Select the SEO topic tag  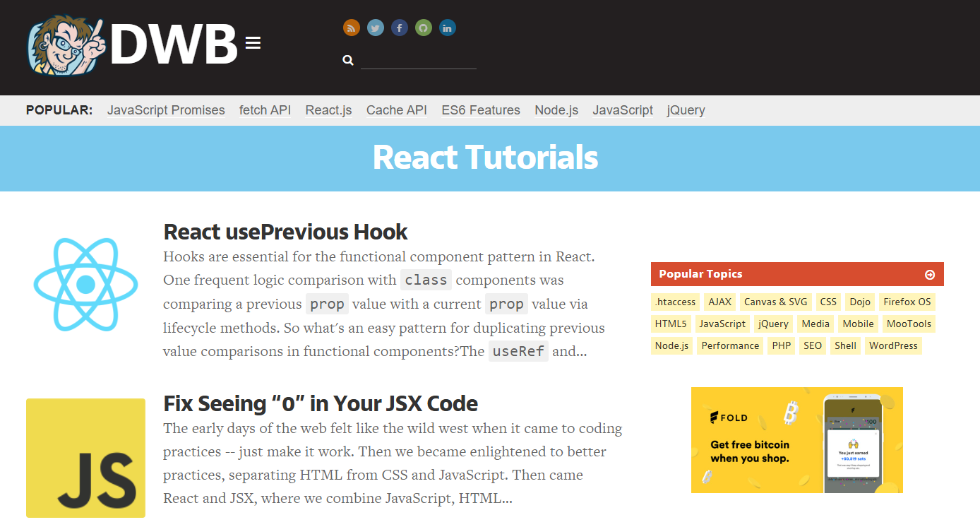(x=813, y=345)
